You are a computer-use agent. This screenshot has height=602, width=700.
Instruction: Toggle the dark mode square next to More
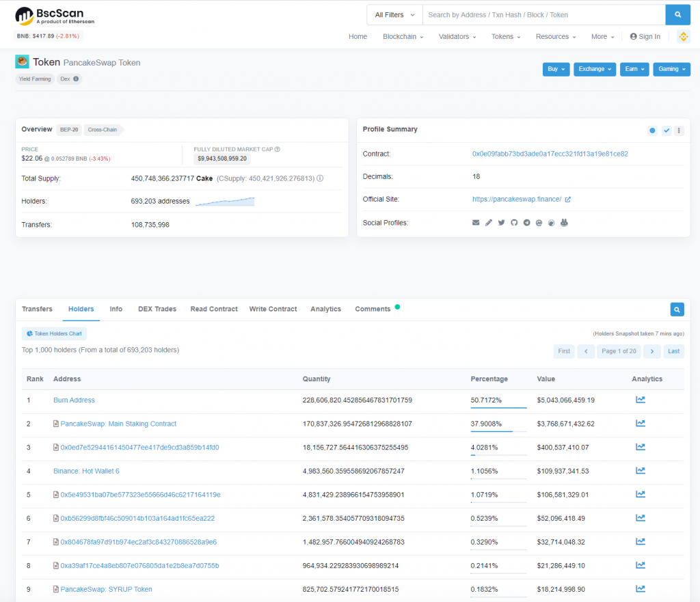[684, 36]
